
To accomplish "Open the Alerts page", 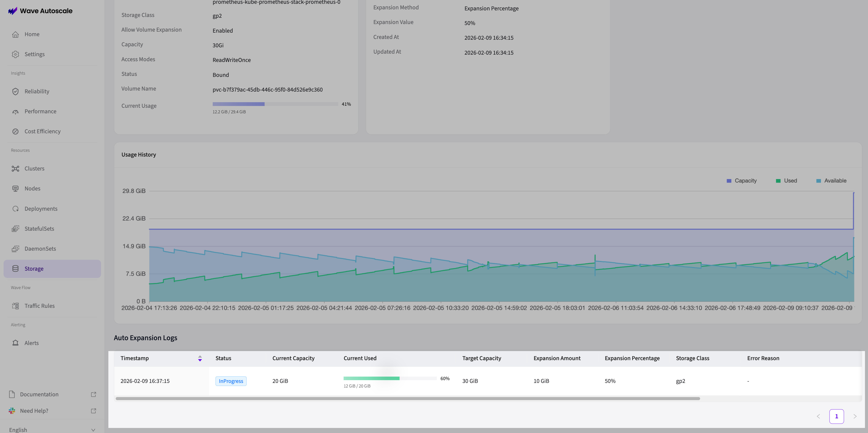I will point(52,343).
